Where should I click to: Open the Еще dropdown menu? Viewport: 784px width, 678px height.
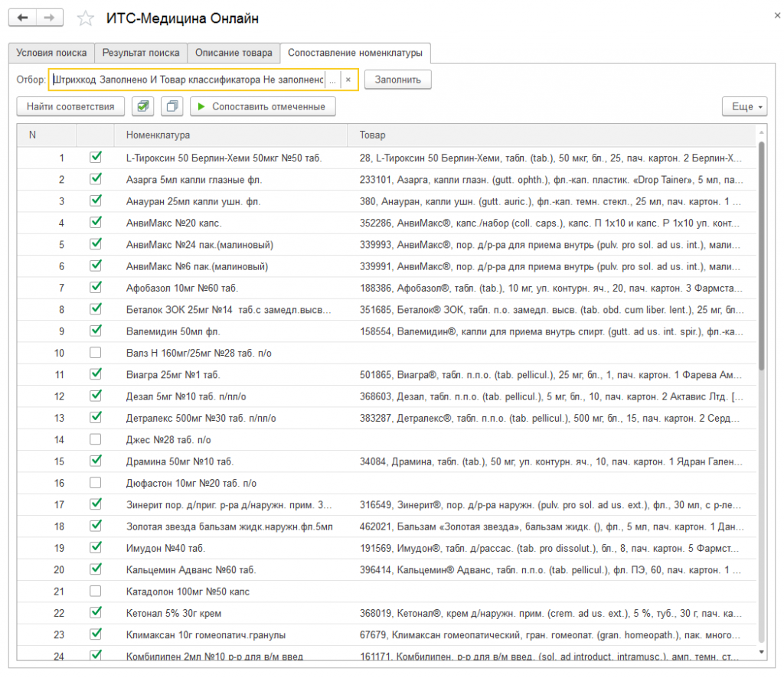(x=744, y=106)
